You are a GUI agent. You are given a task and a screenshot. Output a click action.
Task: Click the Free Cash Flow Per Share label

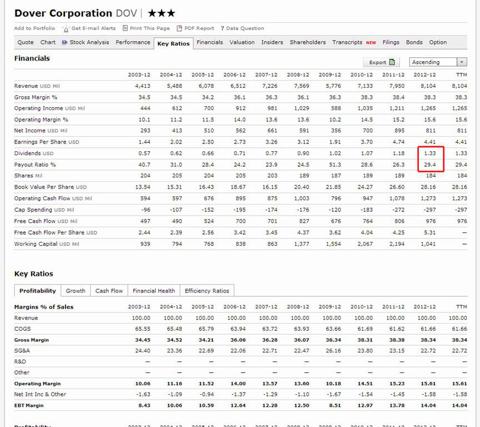(55, 232)
